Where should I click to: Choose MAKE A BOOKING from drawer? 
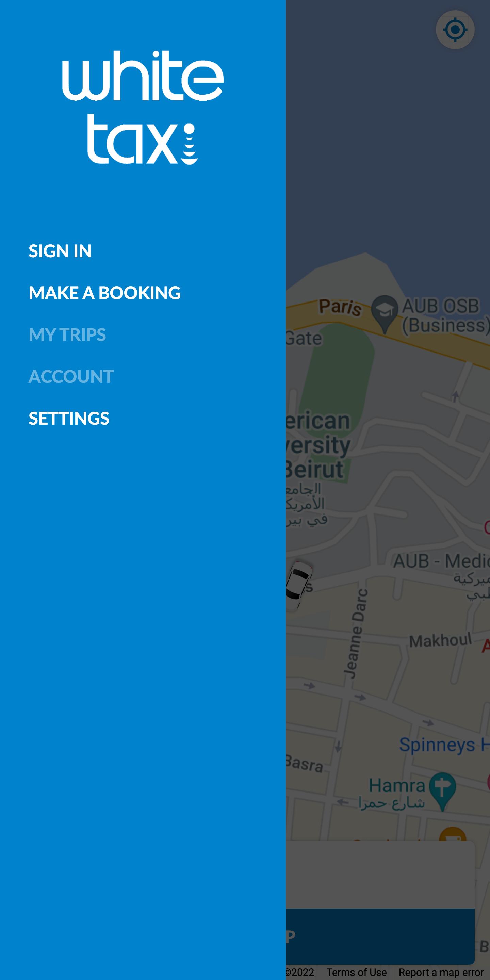[x=104, y=293]
